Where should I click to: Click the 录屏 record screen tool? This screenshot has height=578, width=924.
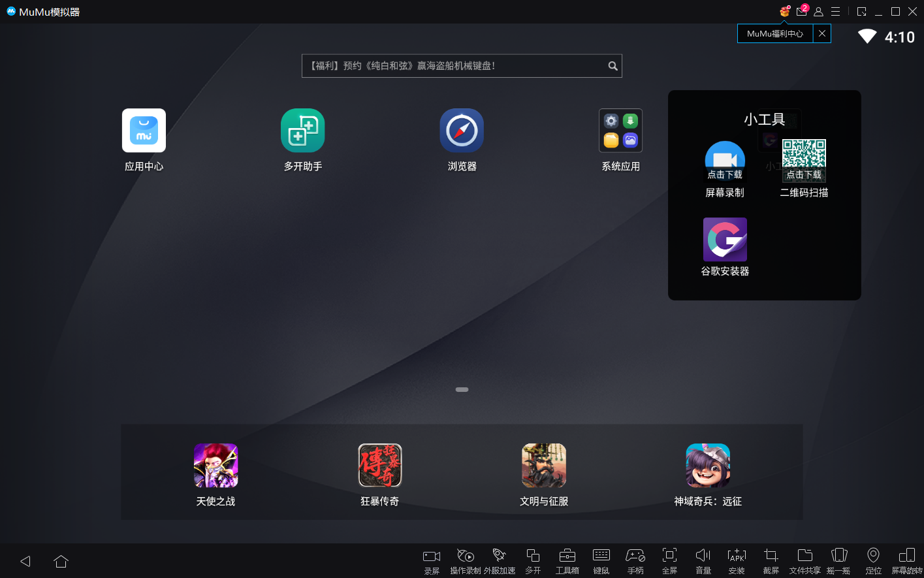[x=432, y=561]
